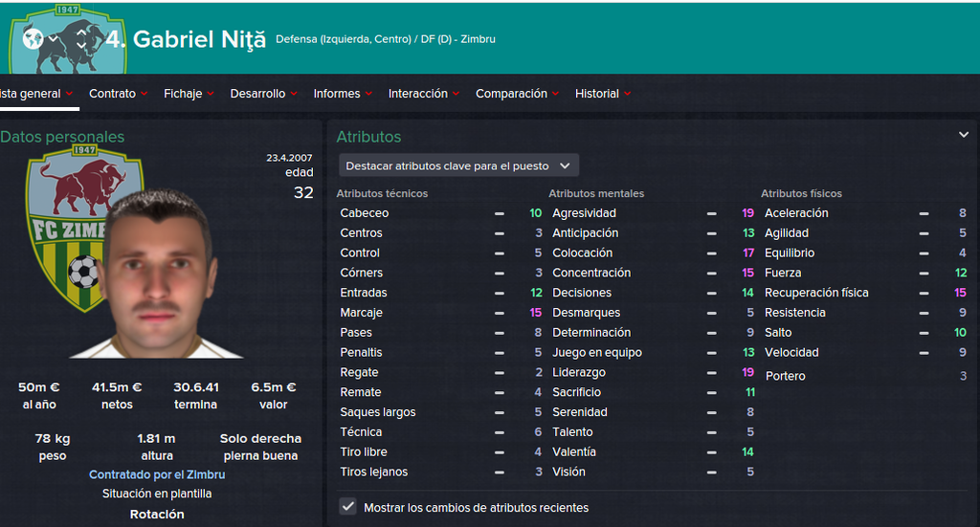Click the world globe icon in header
This screenshot has height=527, width=980.
[33, 39]
